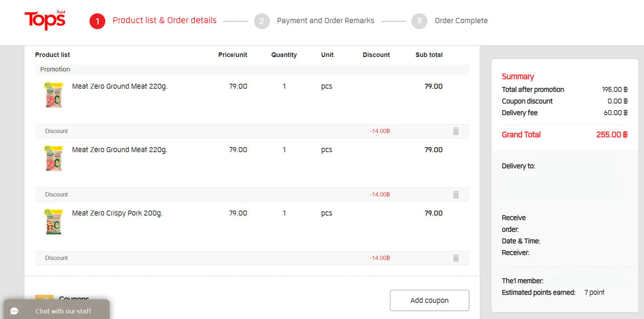Open Meat Zero Crispy Pork product image

(x=53, y=221)
